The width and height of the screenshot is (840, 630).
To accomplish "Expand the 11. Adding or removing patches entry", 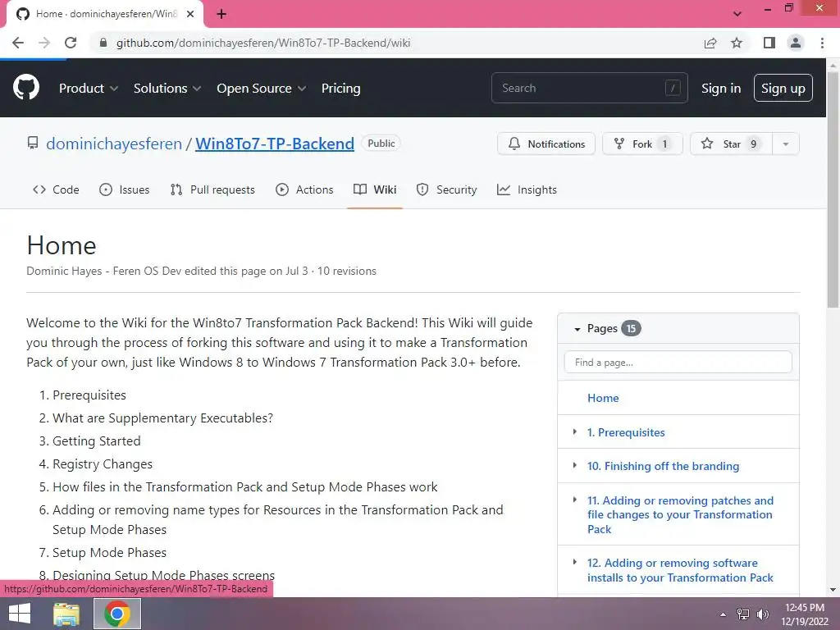I will tap(575, 500).
